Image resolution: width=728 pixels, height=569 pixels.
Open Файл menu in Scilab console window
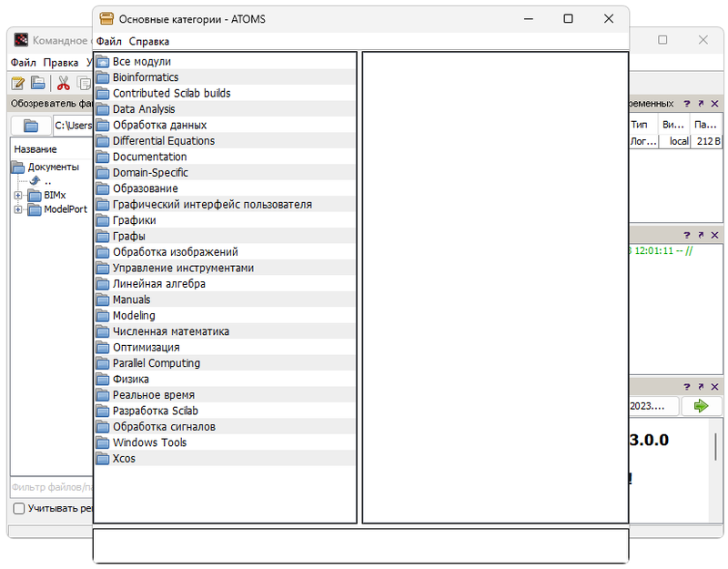point(24,62)
